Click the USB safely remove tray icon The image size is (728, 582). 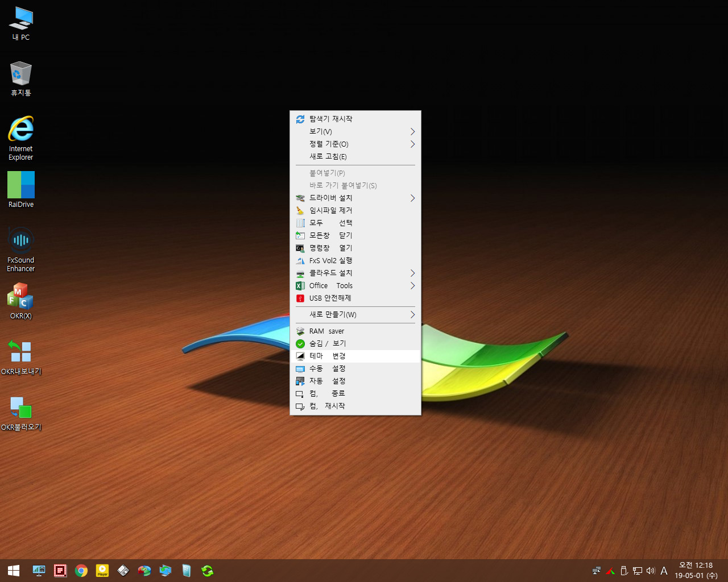[624, 571]
